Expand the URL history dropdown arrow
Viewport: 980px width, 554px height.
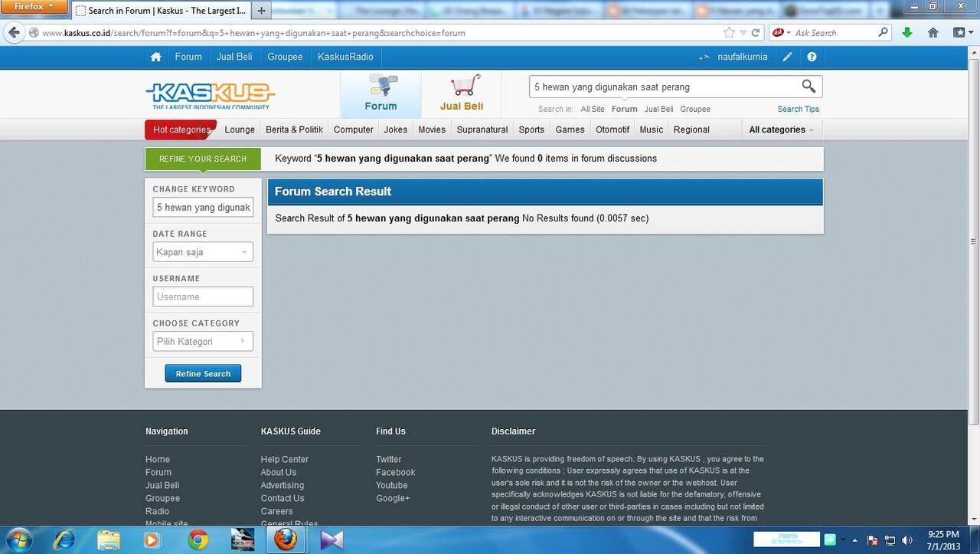point(743,33)
